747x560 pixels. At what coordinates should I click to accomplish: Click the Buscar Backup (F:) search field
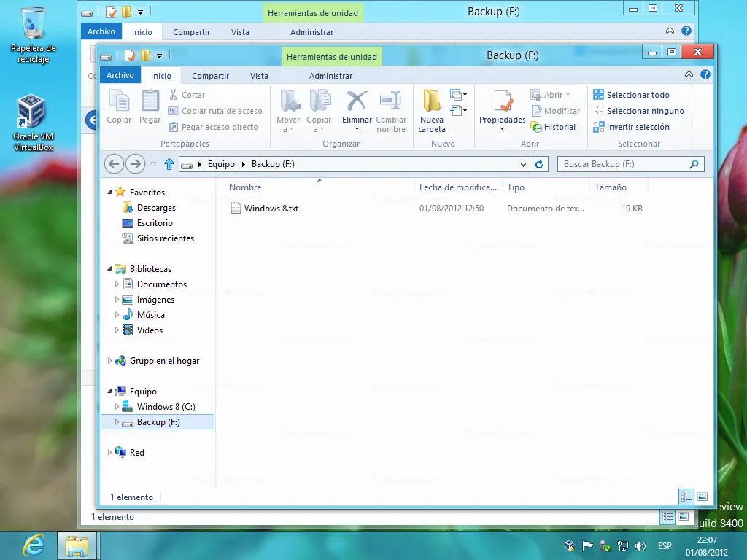coord(624,164)
